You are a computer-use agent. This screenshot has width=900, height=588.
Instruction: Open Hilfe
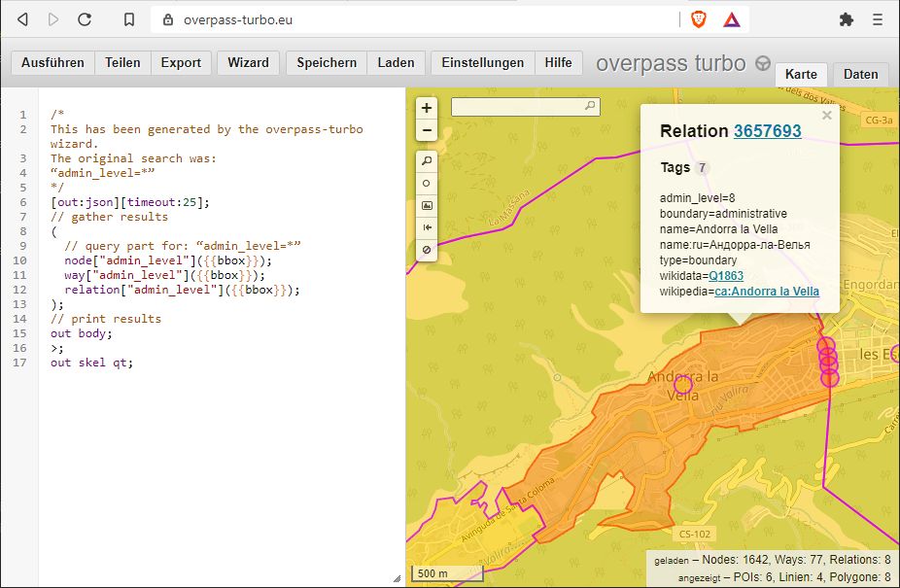pyautogui.click(x=559, y=62)
